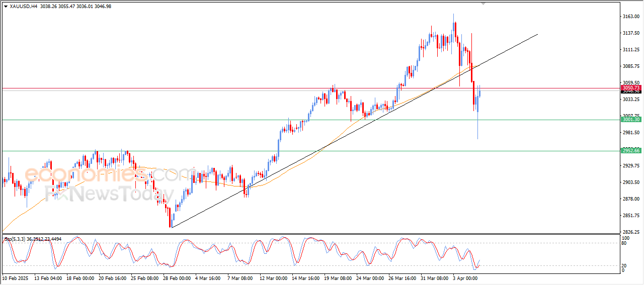Click the Sto(5,3,3) indicator label

[15, 239]
